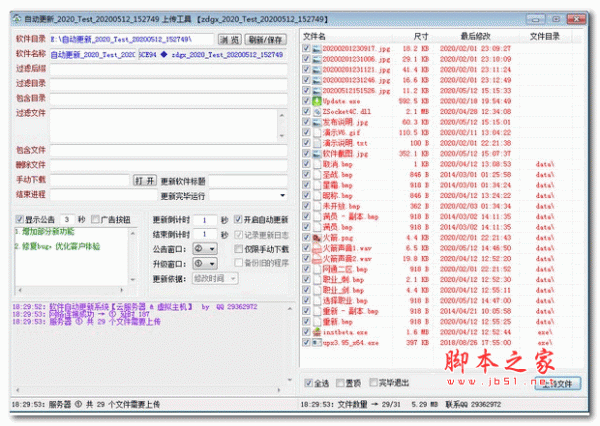Select the file name 满员 - 副本.bmp

(x=351, y=217)
